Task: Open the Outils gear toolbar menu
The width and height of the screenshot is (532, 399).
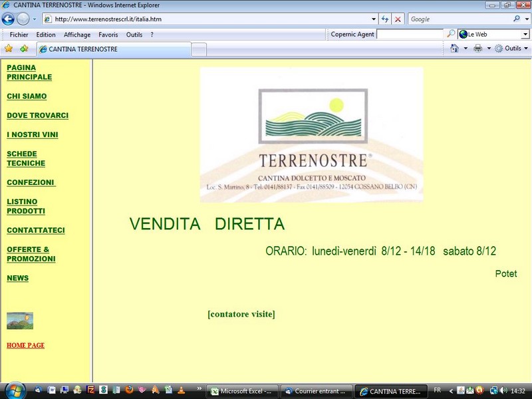Action: [511, 48]
